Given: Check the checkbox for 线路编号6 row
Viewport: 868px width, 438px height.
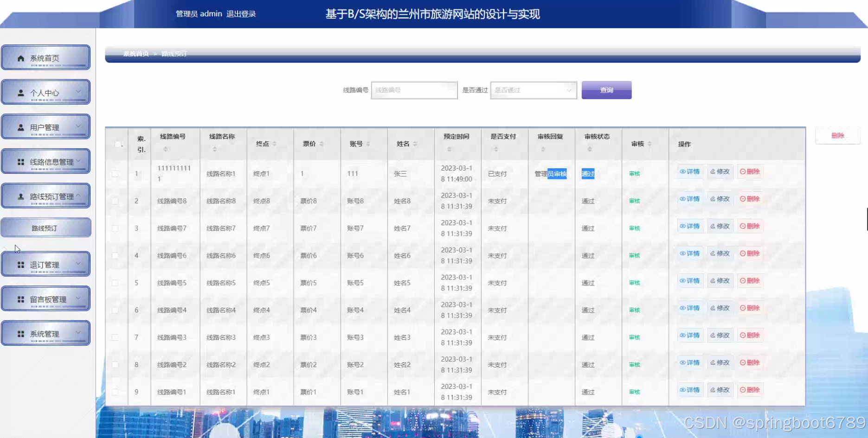Looking at the screenshot, I should pyautogui.click(x=115, y=256).
